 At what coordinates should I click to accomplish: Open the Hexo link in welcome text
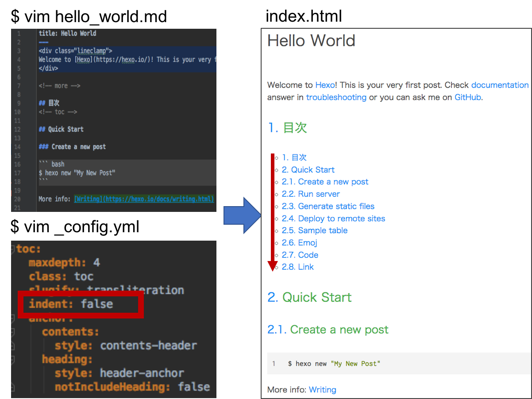[325, 85]
